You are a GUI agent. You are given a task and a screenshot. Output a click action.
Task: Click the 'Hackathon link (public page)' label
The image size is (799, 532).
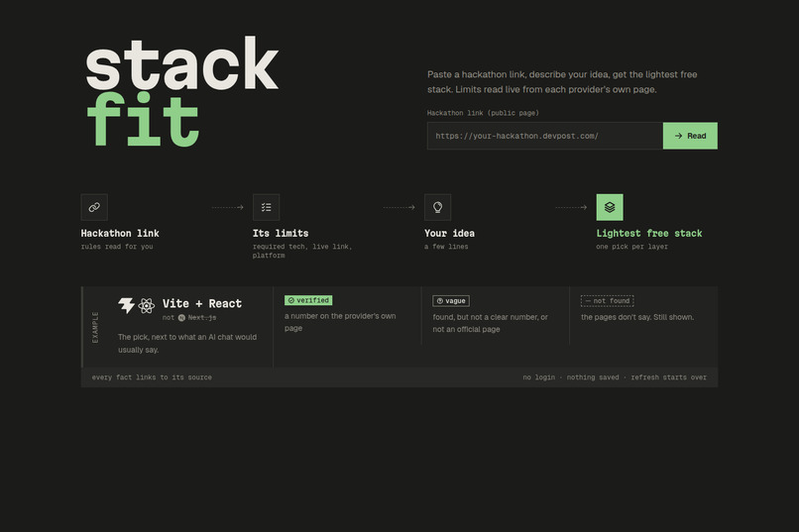(483, 113)
